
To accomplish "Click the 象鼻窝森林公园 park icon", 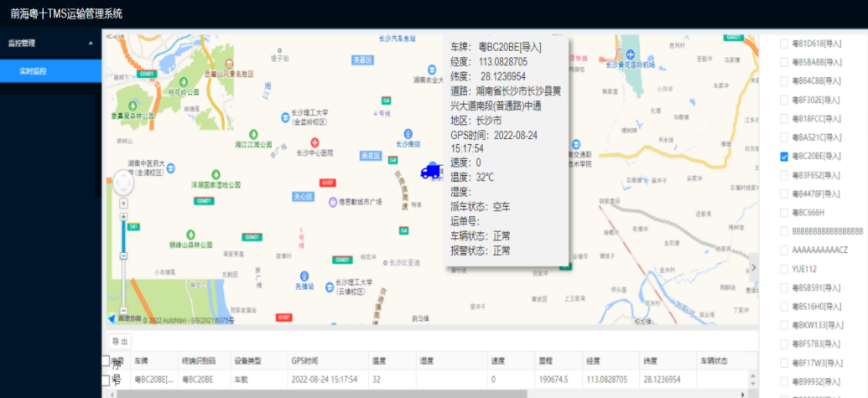I will coord(133,106).
